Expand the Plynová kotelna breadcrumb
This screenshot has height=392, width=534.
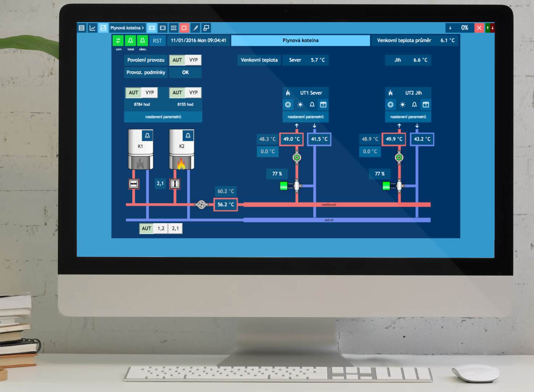coord(127,28)
